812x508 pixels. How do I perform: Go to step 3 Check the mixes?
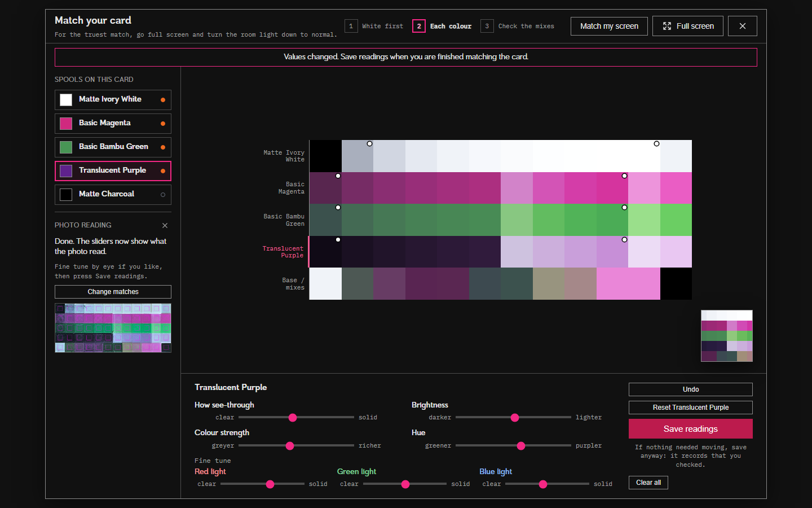[518, 26]
